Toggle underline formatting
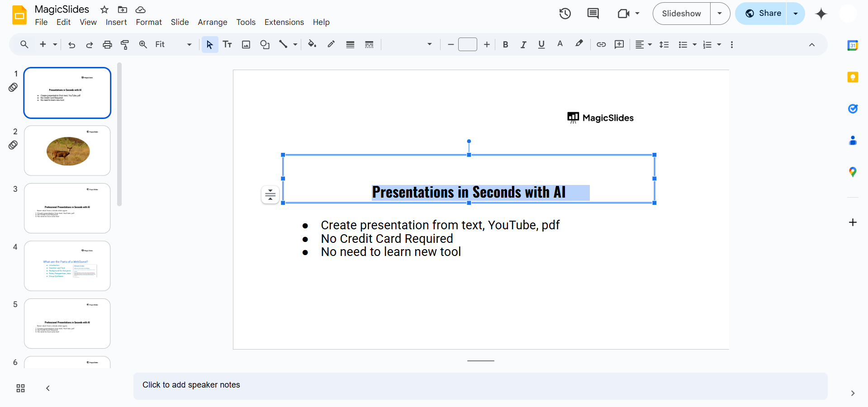The image size is (868, 407). tap(541, 44)
